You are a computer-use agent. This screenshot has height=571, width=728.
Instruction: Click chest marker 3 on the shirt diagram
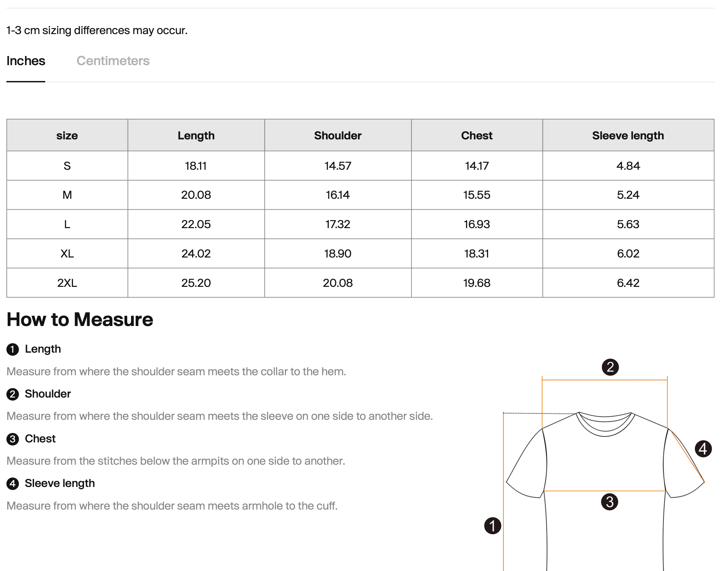point(610,502)
